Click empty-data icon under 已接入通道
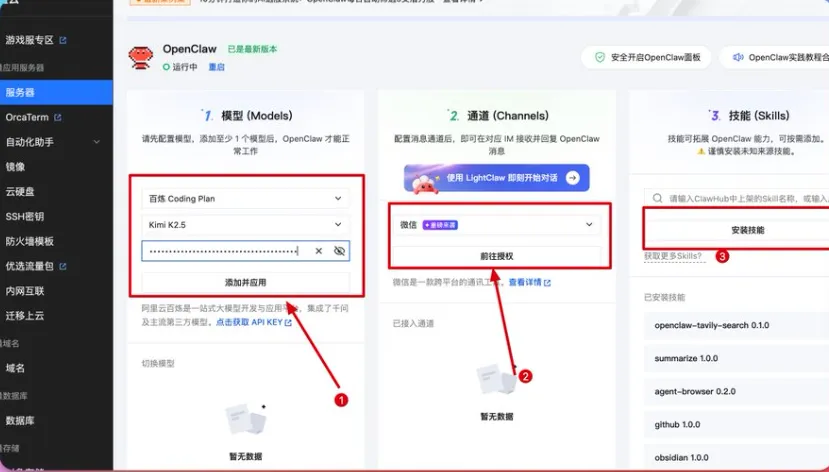This screenshot has width=829, height=472. [x=497, y=378]
